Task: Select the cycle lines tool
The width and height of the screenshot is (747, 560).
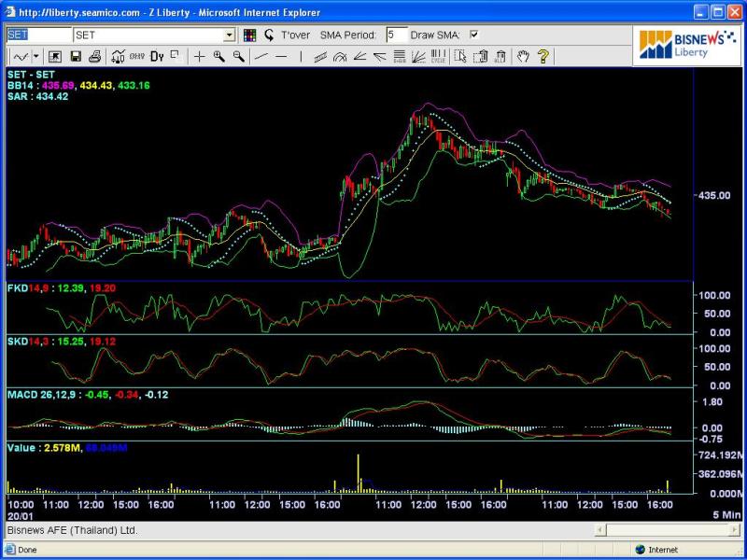Action: tap(438, 57)
